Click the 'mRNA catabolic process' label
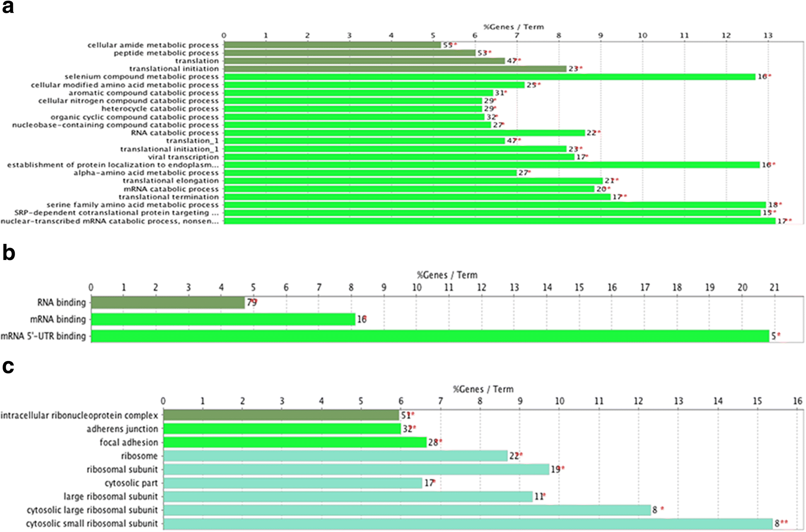This screenshot has width=806, height=532. 171,189
